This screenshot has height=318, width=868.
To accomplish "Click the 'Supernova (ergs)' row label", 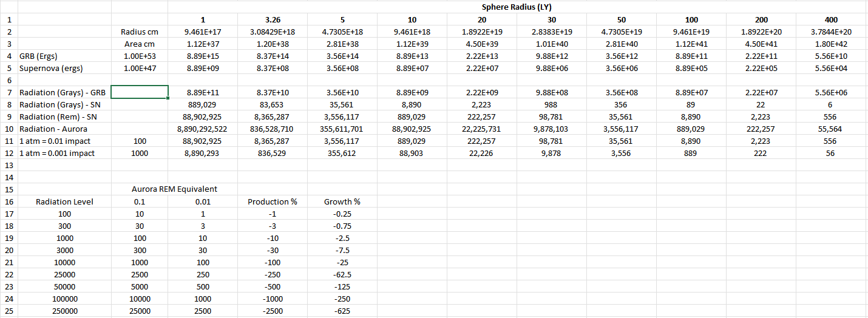I will click(64, 68).
